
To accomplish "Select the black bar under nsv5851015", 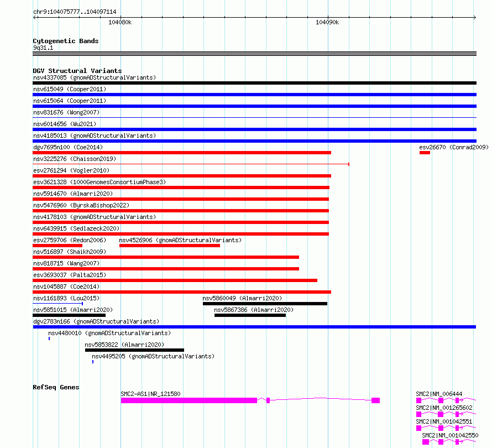I will [69, 315].
